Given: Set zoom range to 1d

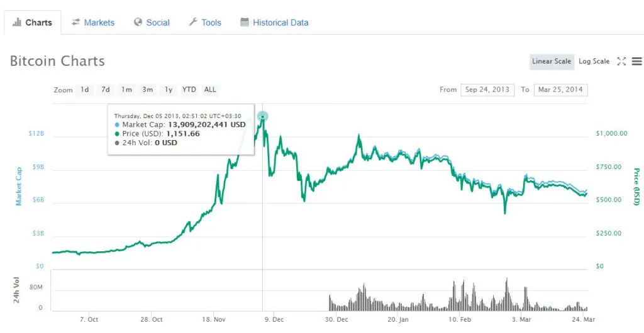Looking at the screenshot, I should click(84, 90).
